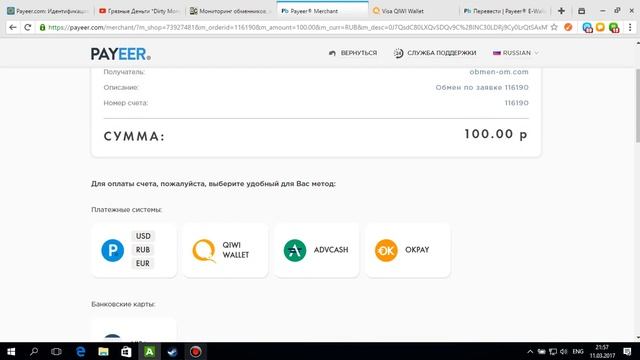
Task: Click the СЛУЖБА ПОДДЕРЖКИ link
Action: pos(442,53)
